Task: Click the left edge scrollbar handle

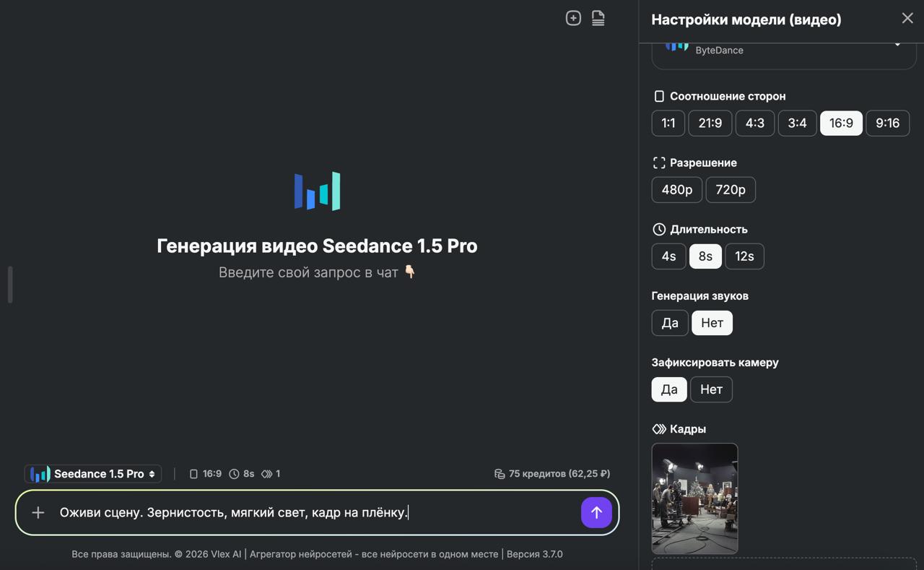Action: (10, 285)
